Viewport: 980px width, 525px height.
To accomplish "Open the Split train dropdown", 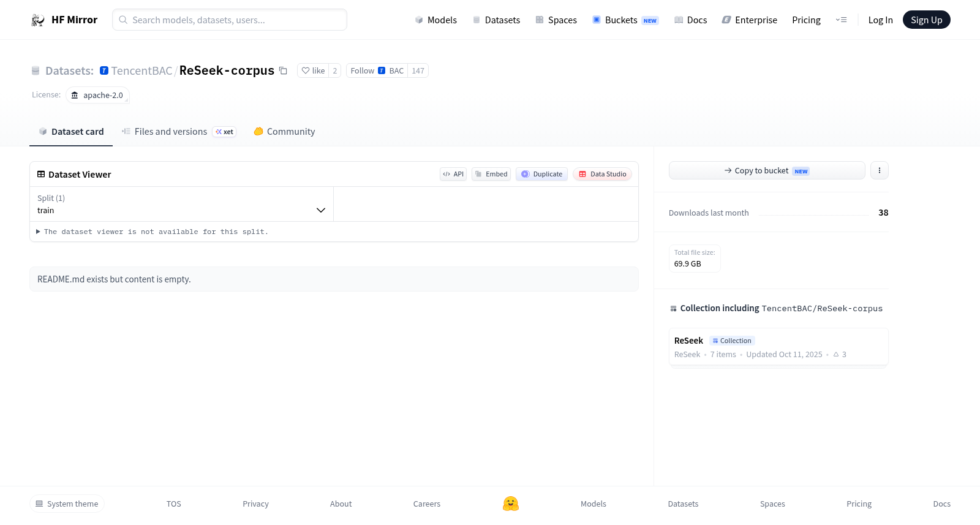I will click(181, 204).
